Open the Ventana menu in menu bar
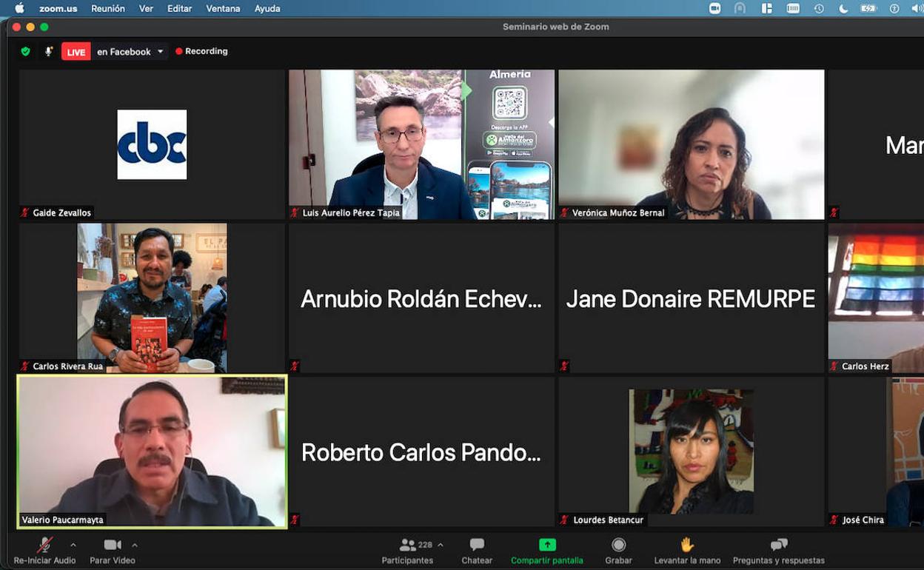The image size is (924, 570). tap(223, 9)
